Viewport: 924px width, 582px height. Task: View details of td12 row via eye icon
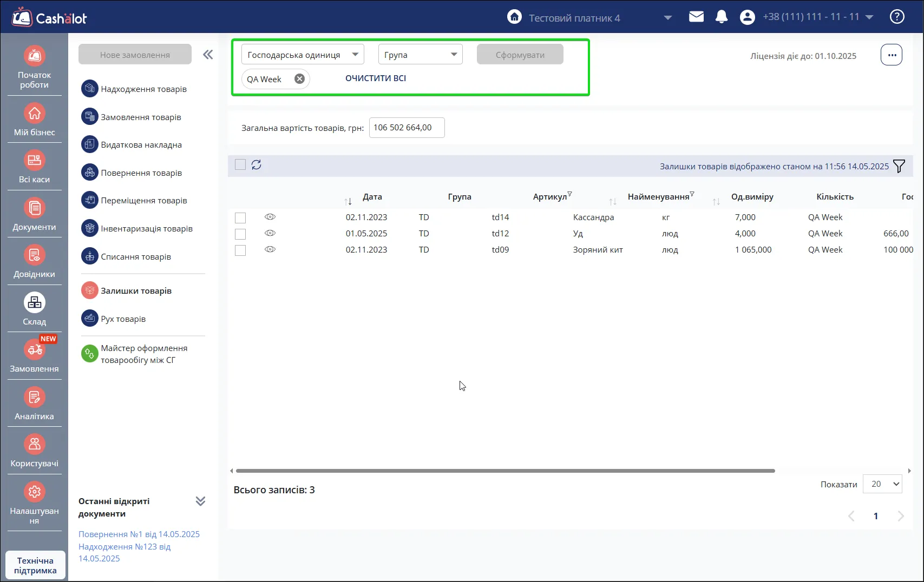[x=270, y=233]
